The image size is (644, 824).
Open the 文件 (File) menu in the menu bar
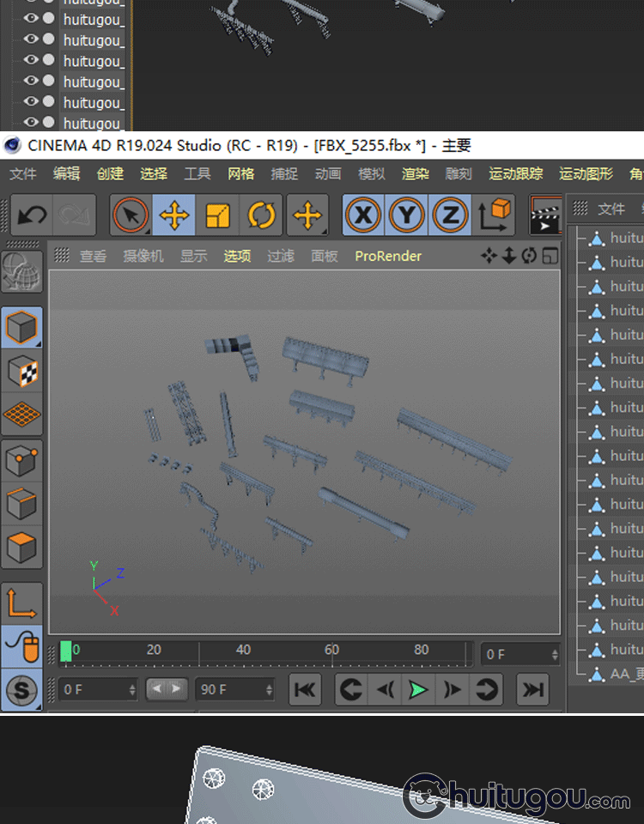tap(23, 173)
